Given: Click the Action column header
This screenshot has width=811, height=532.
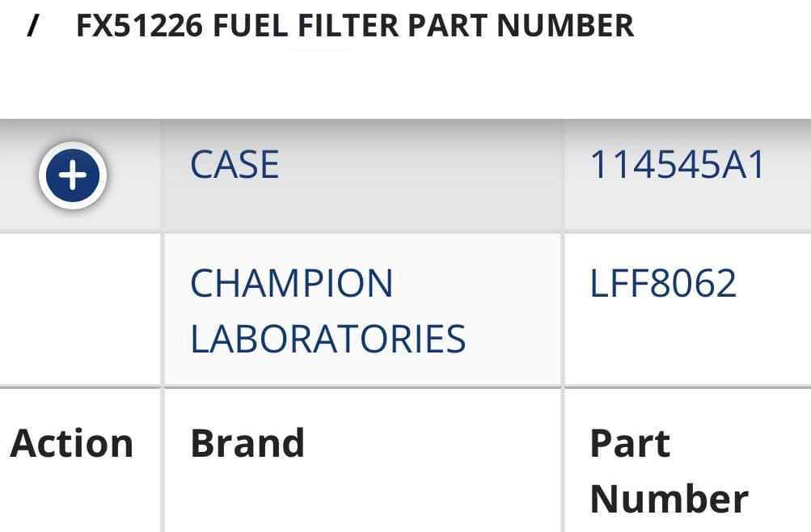Looking at the screenshot, I should (71, 443).
